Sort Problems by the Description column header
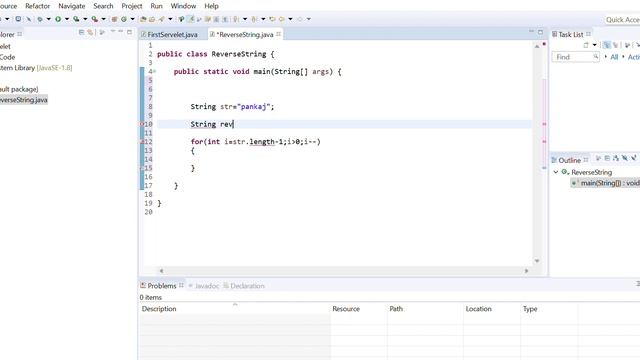 235,309
